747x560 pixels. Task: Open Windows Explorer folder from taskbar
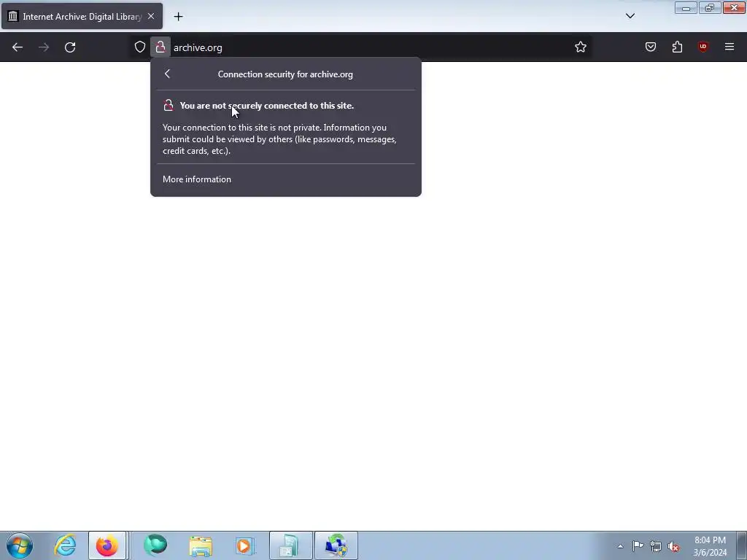click(x=201, y=545)
